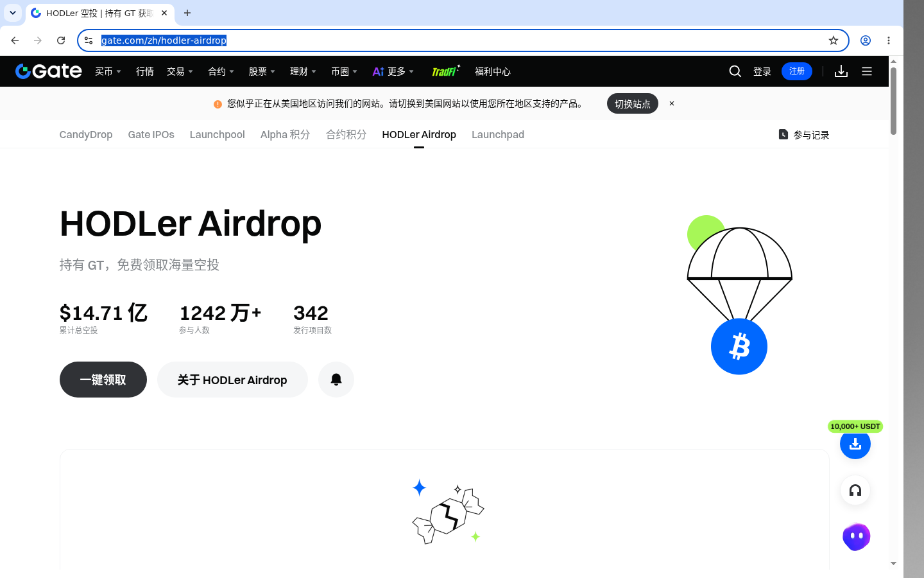Click the 1242 万+ participants value
The height and width of the screenshot is (578, 924).
point(220,313)
